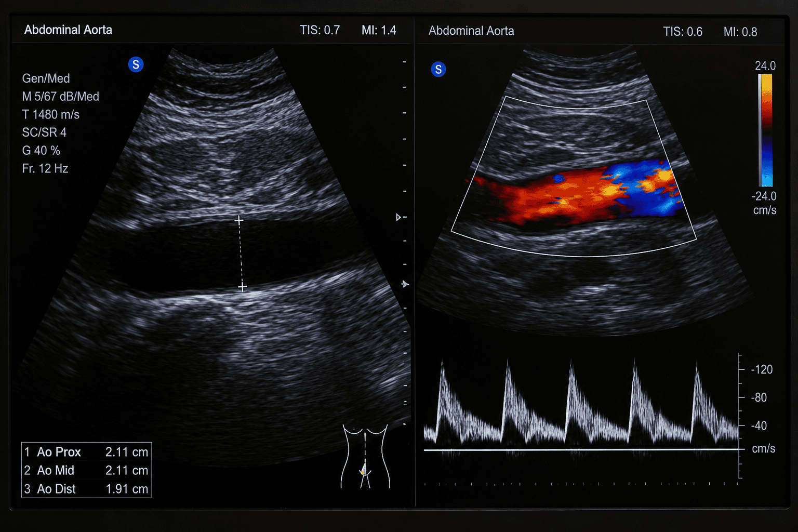Click the upper caliper cross on aorta wall

click(x=238, y=220)
